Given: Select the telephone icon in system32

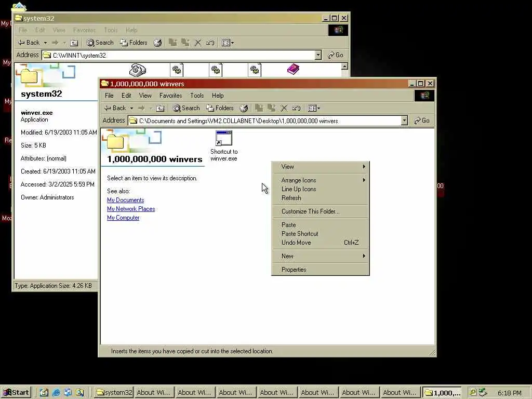Looking at the screenshot, I should coord(138,70).
